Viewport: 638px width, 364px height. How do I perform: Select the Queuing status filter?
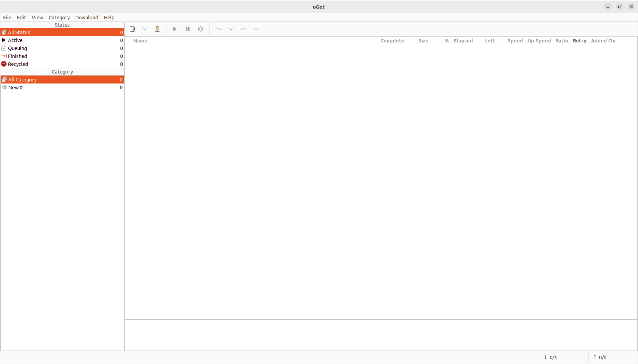[x=17, y=48]
